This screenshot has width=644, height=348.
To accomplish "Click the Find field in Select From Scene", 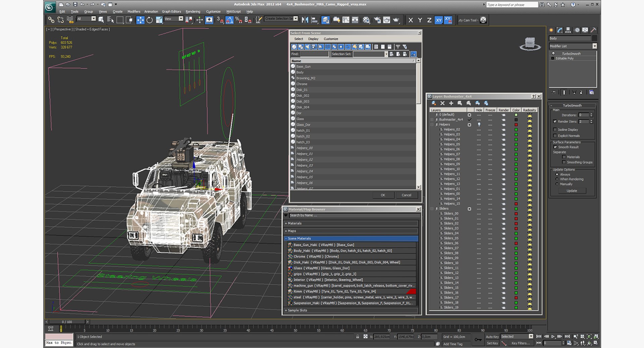I will [x=314, y=54].
